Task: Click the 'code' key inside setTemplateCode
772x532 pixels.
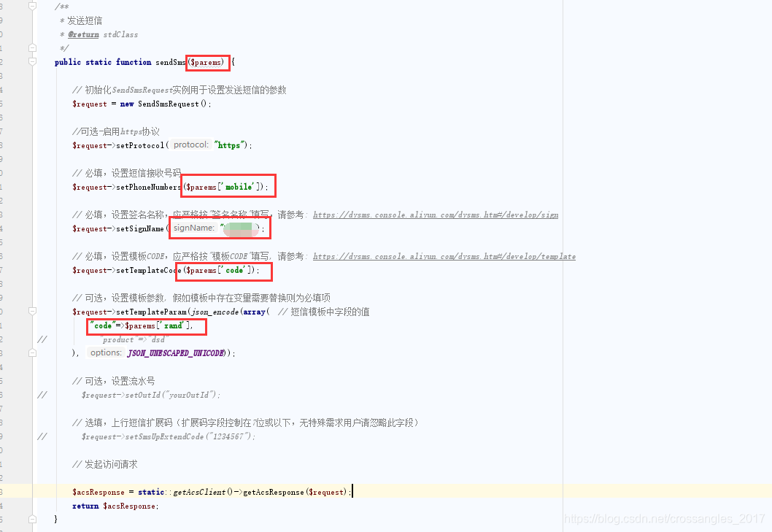Action: click(x=234, y=271)
